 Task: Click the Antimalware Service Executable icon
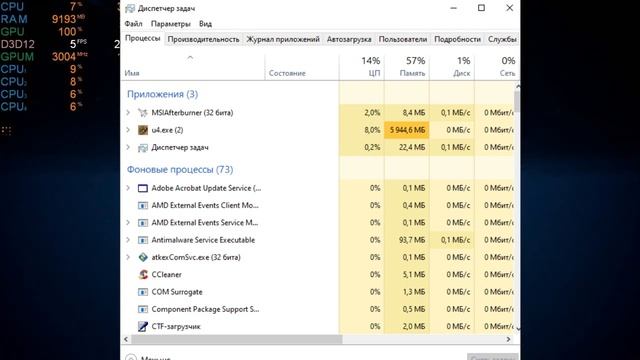pyautogui.click(x=142, y=240)
